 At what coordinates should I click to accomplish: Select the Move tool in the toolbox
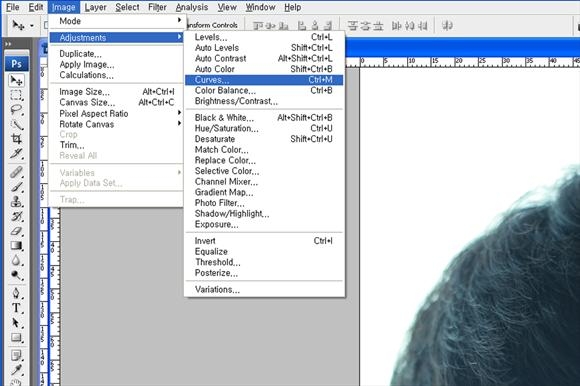pos(16,80)
